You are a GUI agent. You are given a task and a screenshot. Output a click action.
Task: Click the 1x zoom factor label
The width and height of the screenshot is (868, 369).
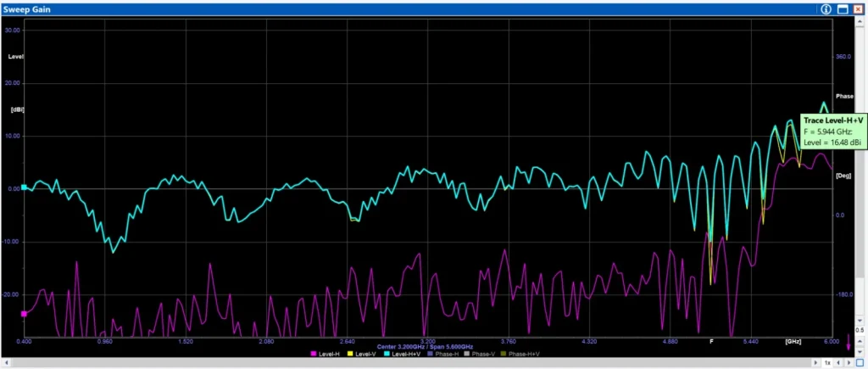827,363
